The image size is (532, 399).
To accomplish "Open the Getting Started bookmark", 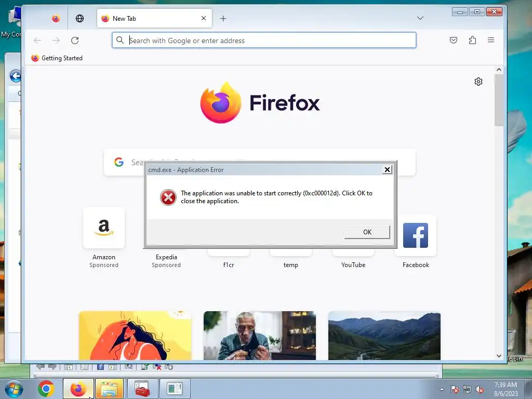I will [x=57, y=58].
